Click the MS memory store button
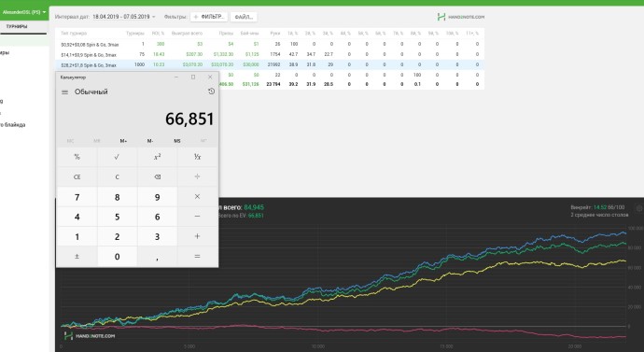The height and width of the screenshot is (352, 644). click(177, 141)
